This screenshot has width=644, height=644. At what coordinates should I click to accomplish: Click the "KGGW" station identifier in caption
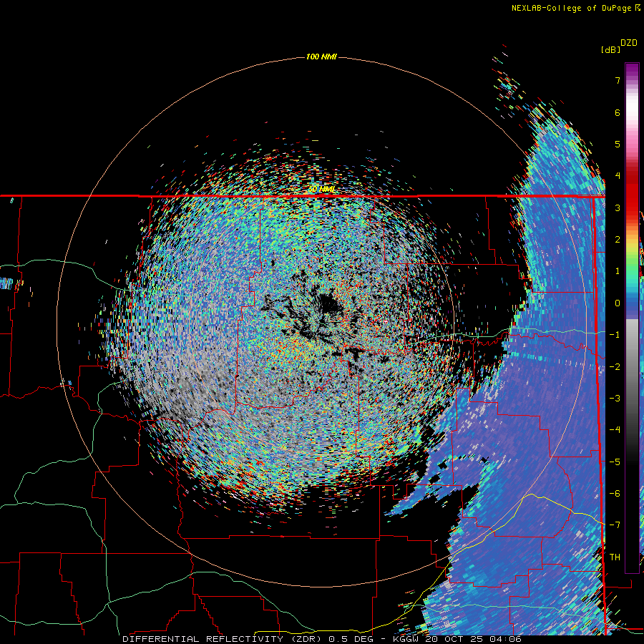coord(406,639)
